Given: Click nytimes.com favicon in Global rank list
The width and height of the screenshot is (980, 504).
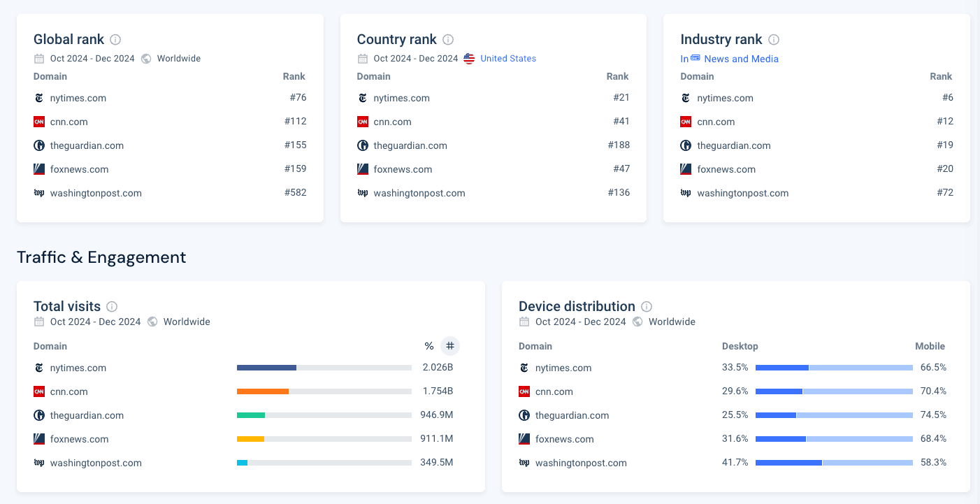Looking at the screenshot, I should (x=39, y=98).
